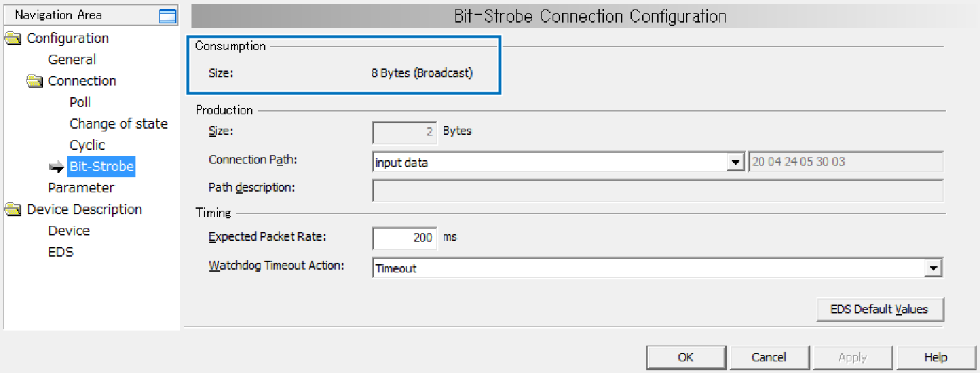This screenshot has height=373, width=980.
Task: Select Device under Device Description
Action: (68, 231)
